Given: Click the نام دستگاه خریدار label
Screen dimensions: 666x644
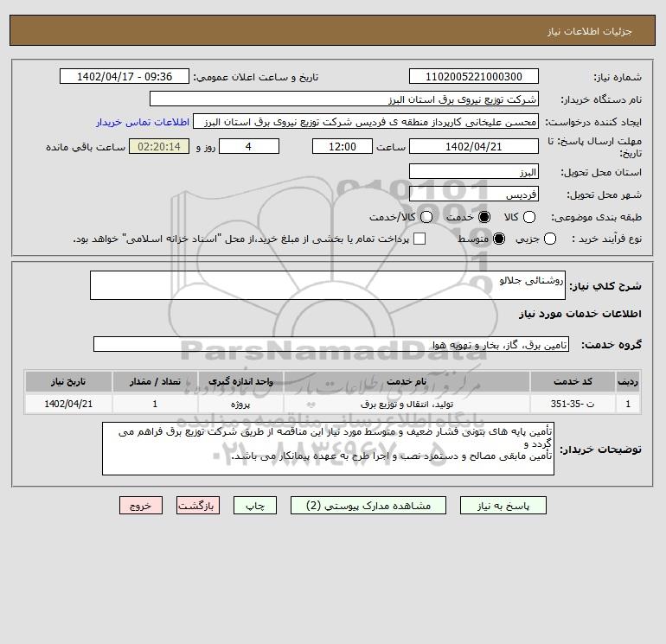Looking at the screenshot, I should pyautogui.click(x=601, y=99).
